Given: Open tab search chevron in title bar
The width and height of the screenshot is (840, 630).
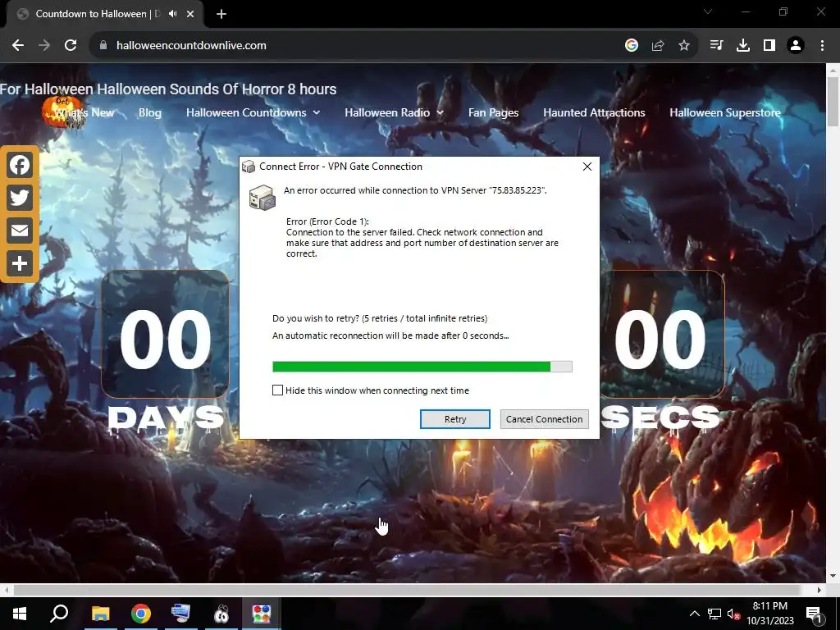Looking at the screenshot, I should pyautogui.click(x=708, y=11).
